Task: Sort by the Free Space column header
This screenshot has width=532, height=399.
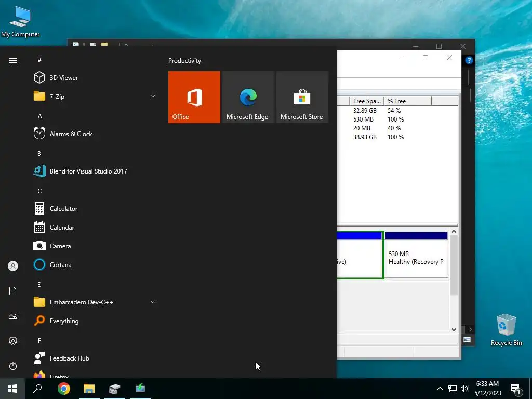Action: click(x=367, y=101)
